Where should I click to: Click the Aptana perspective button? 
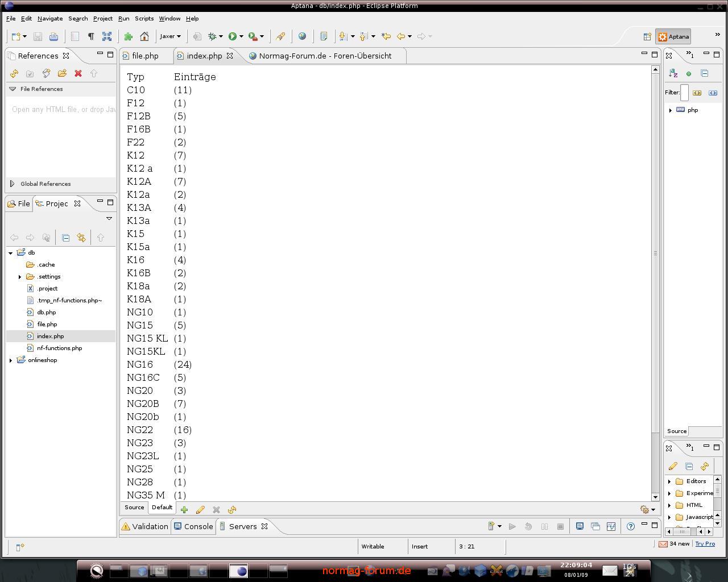tap(674, 36)
